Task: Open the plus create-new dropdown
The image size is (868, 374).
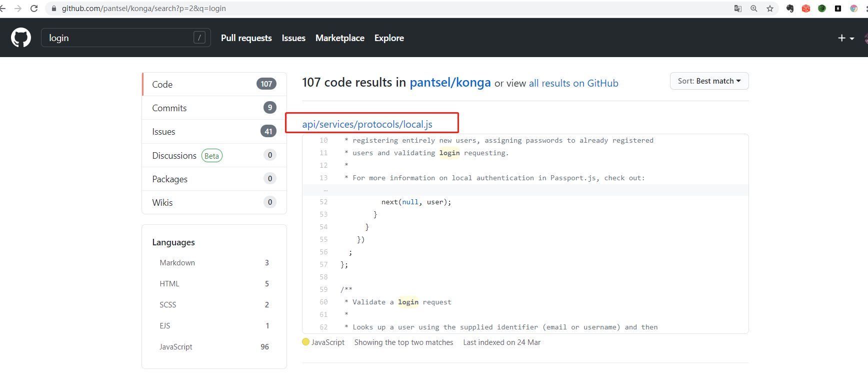Action: 846,38
